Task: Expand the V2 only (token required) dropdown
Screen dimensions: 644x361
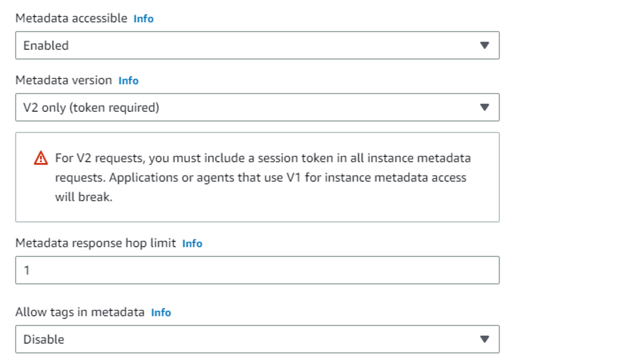Action: (x=257, y=107)
